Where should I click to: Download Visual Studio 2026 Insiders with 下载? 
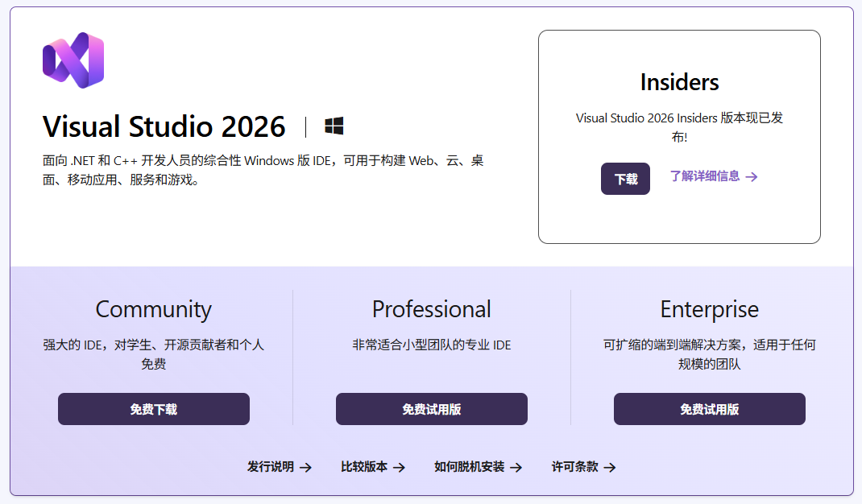click(625, 179)
